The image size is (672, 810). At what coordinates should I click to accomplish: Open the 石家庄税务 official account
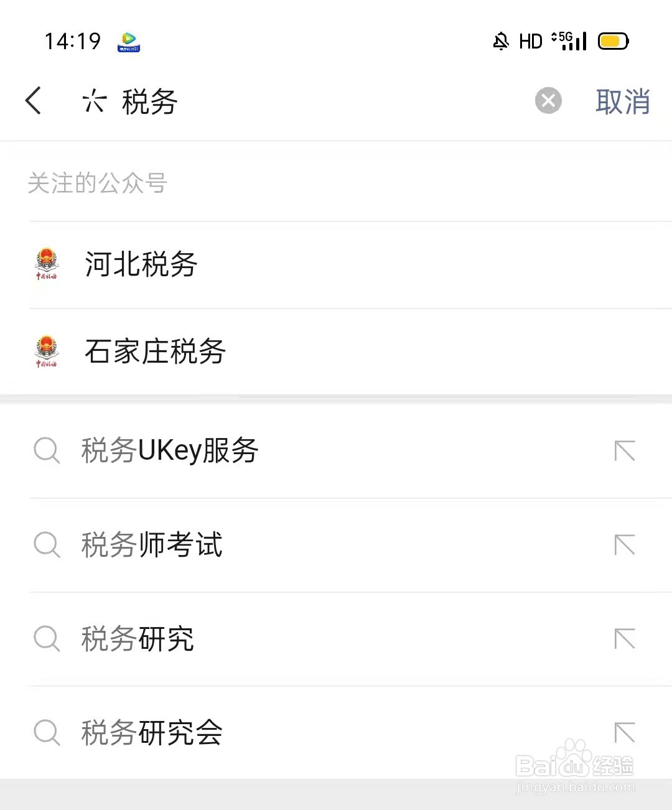coord(336,351)
